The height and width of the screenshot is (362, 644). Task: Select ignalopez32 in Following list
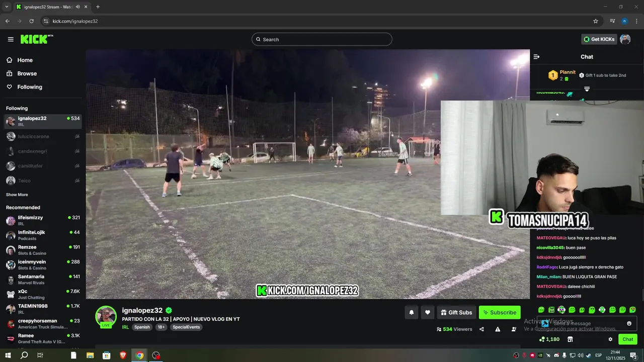43,121
